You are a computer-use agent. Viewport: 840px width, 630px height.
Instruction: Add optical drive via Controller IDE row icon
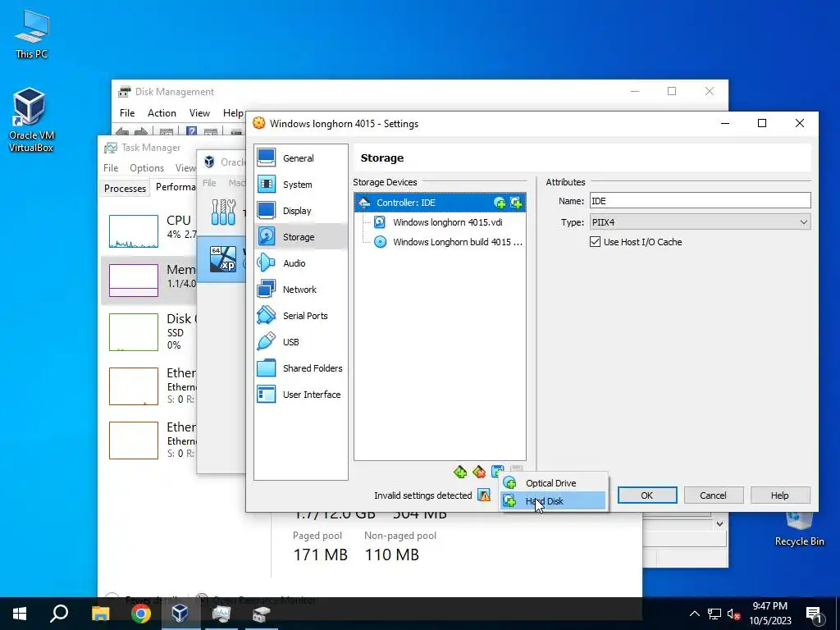[x=500, y=203]
